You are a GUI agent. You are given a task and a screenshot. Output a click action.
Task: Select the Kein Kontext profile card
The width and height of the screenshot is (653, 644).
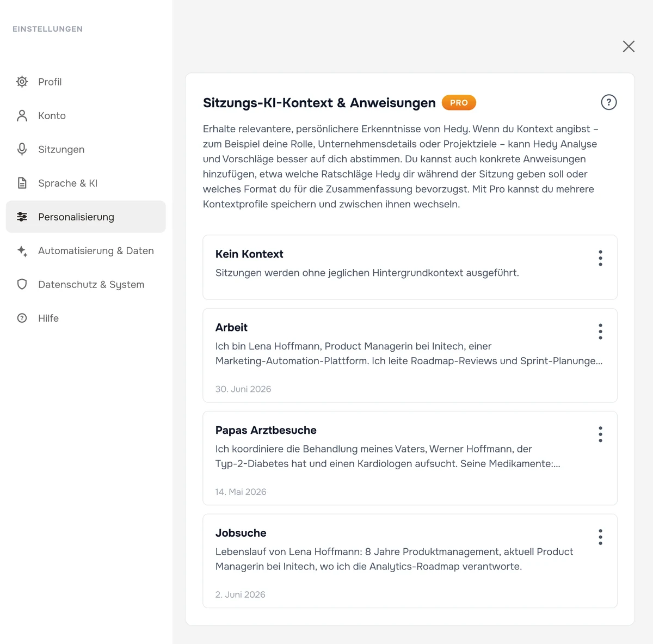pos(410,267)
